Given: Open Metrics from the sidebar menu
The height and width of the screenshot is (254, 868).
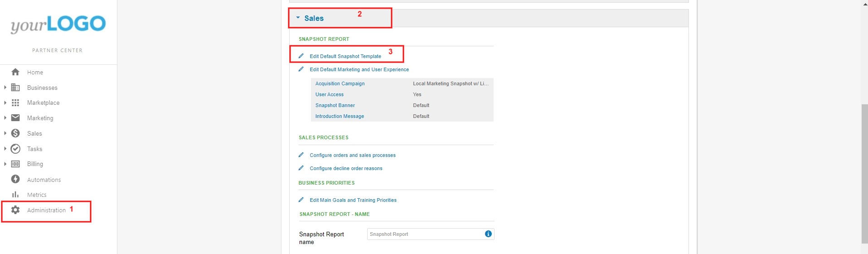Looking at the screenshot, I should (x=37, y=195).
